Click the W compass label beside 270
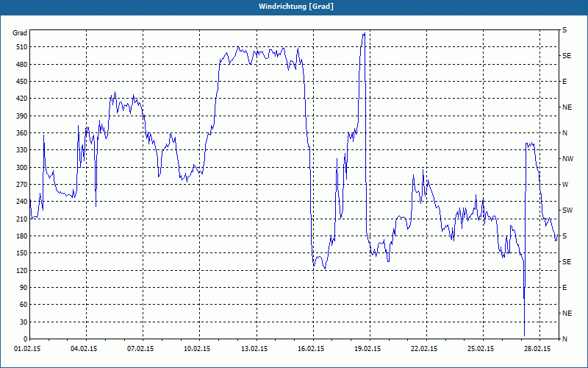 [565, 185]
